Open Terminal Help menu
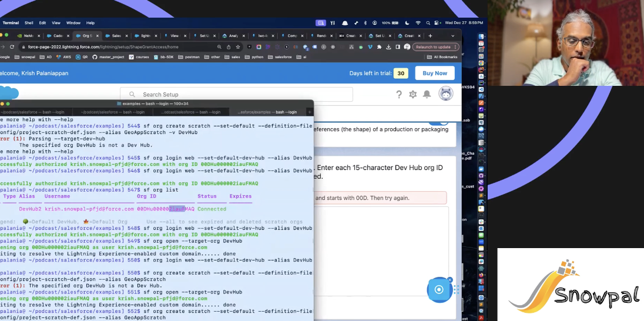The height and width of the screenshot is (321, 644). (x=90, y=23)
